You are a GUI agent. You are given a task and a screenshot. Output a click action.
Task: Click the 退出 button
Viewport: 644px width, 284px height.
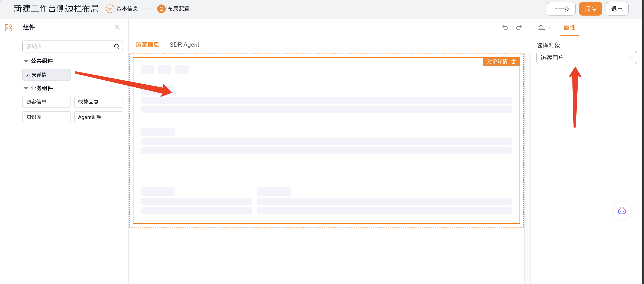click(x=617, y=9)
